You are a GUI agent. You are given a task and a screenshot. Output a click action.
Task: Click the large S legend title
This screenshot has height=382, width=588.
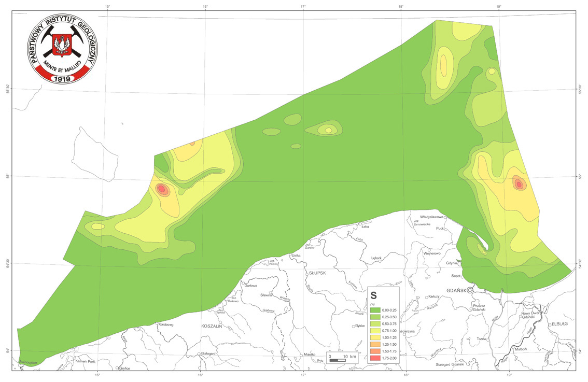(x=373, y=294)
